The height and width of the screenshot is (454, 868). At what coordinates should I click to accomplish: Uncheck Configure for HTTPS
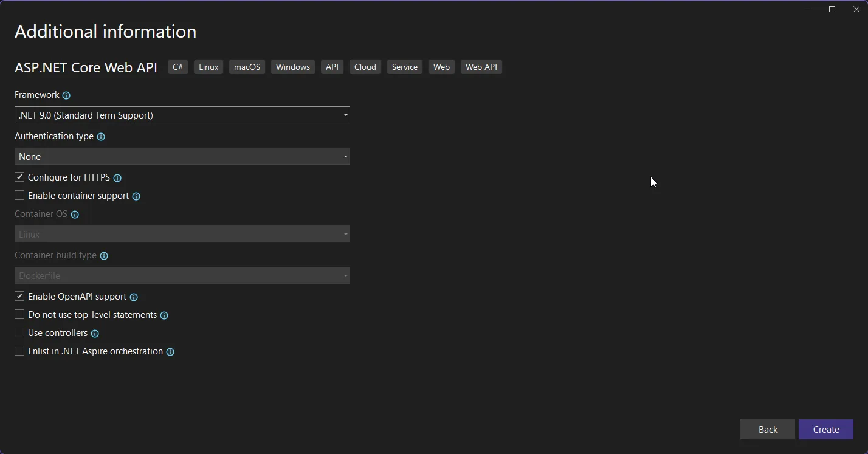tap(19, 177)
